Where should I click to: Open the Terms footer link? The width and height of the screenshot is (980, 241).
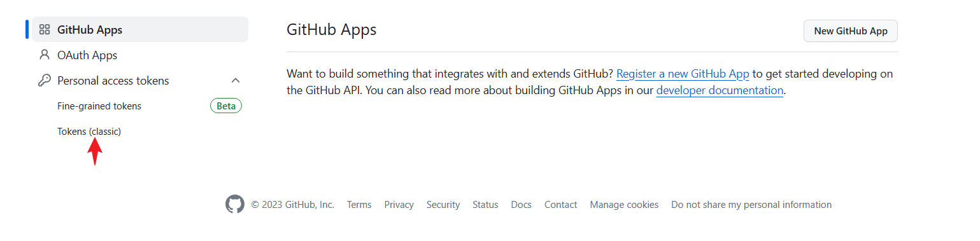point(359,205)
